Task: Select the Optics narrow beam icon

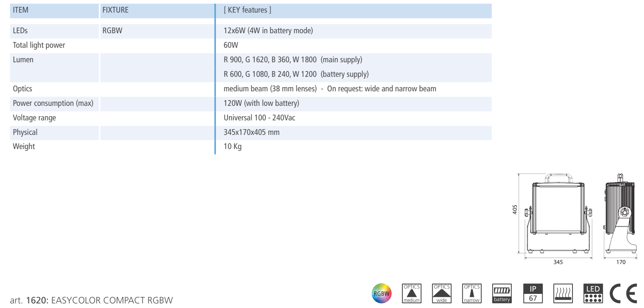Action: (x=472, y=293)
